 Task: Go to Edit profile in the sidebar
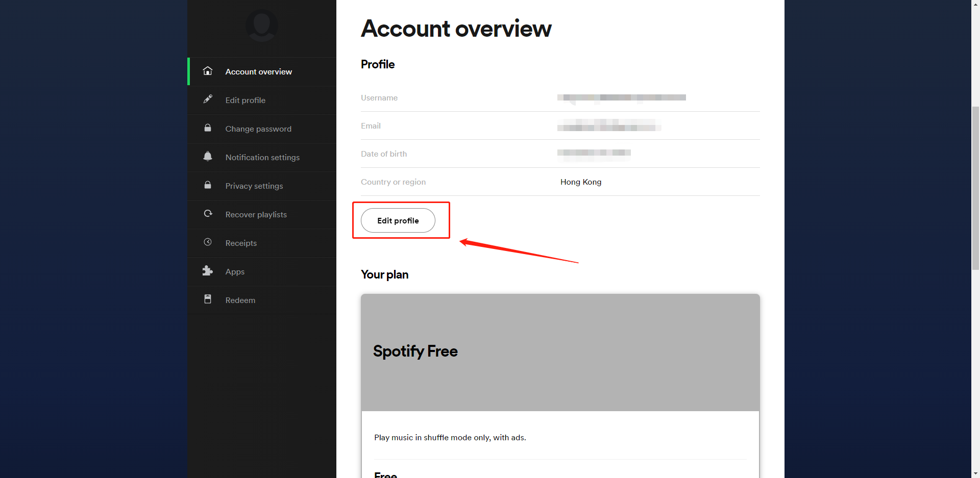(x=262, y=100)
